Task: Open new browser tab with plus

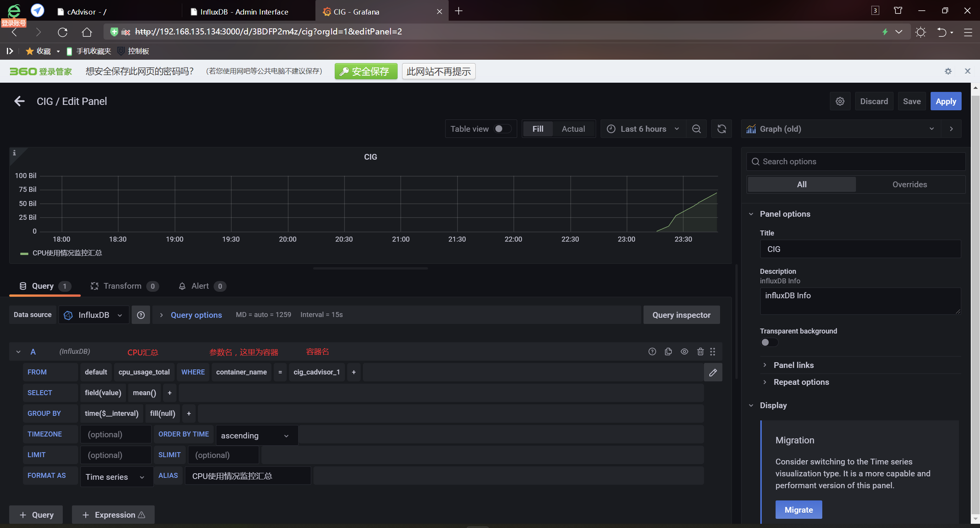Action: tap(459, 11)
